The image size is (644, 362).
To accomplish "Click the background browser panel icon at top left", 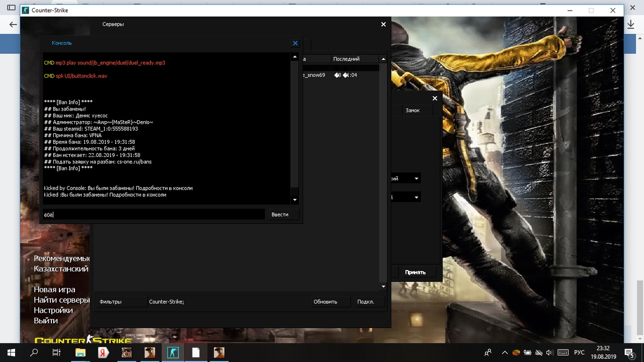I will tap(11, 8).
